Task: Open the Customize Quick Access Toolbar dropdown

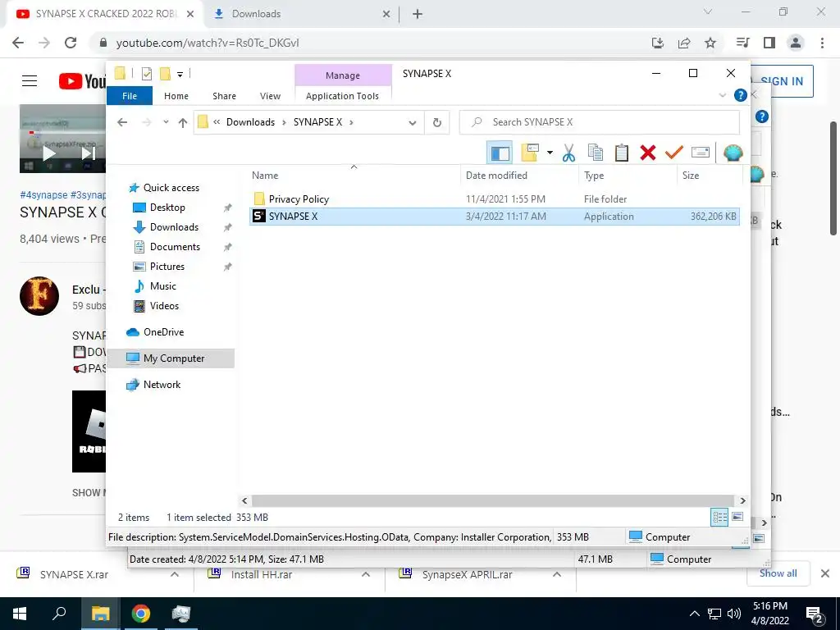Action: pos(180,75)
